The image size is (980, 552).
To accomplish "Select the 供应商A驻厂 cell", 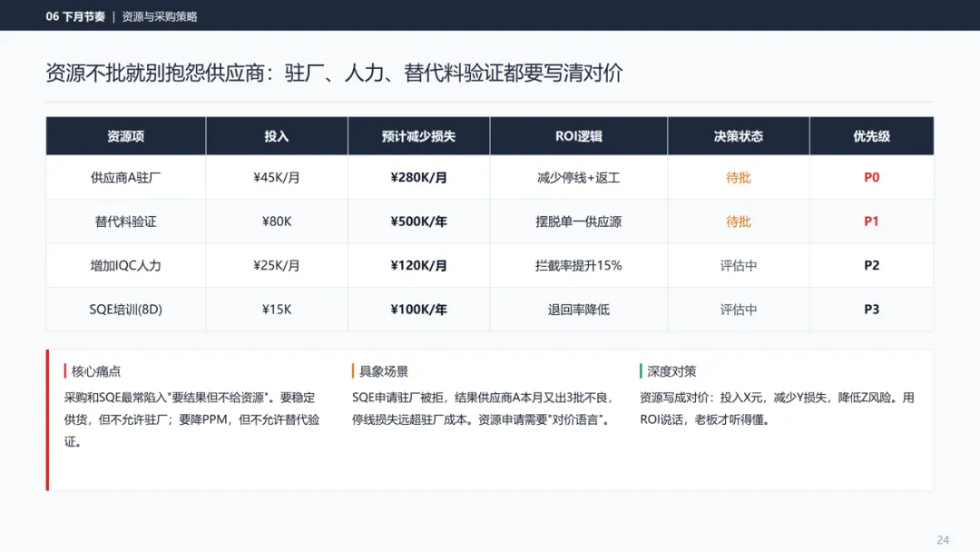I will 125,178.
